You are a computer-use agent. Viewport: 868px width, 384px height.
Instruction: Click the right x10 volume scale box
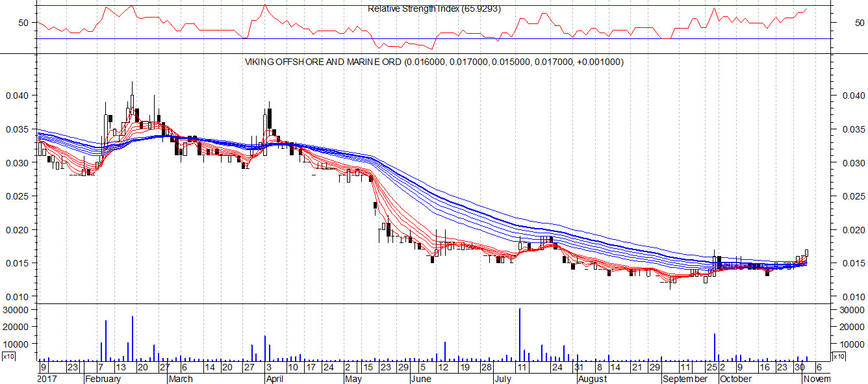[x=839, y=357]
